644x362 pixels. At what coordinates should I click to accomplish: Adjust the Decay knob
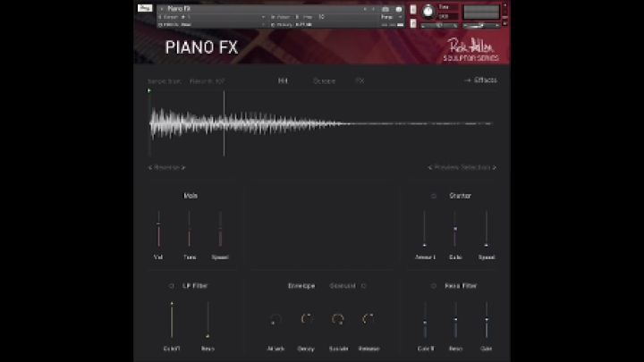tap(307, 319)
